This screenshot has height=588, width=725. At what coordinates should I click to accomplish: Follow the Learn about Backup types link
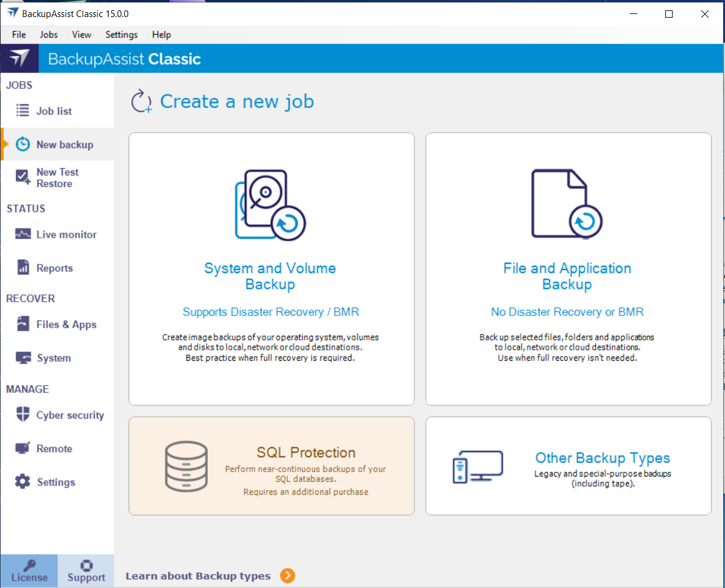[x=198, y=576]
